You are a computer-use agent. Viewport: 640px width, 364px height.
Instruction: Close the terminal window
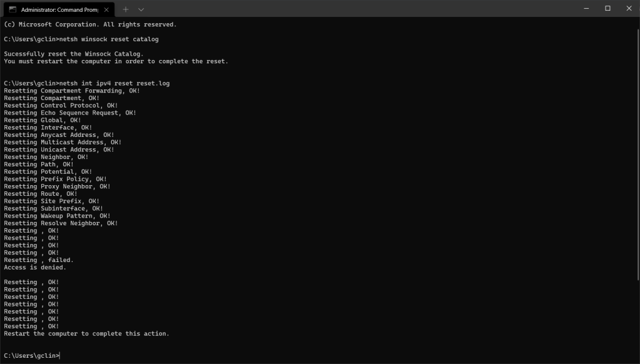[x=629, y=9]
